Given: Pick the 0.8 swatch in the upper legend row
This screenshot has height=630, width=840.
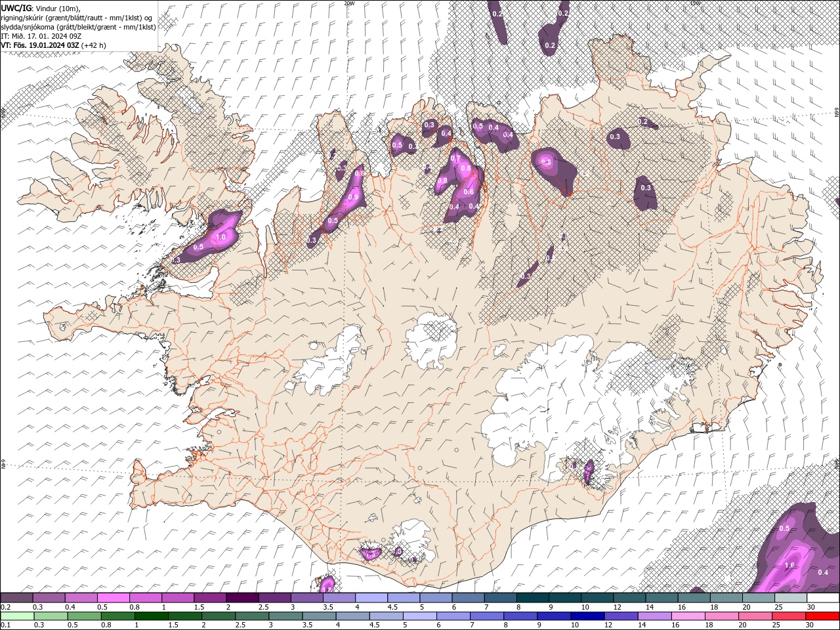Looking at the screenshot, I should pos(145,598).
